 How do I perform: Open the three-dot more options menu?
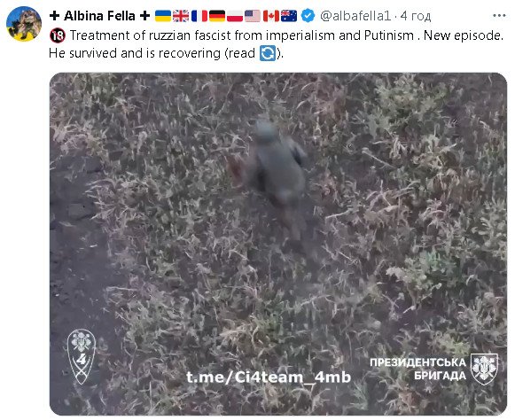click(x=499, y=16)
